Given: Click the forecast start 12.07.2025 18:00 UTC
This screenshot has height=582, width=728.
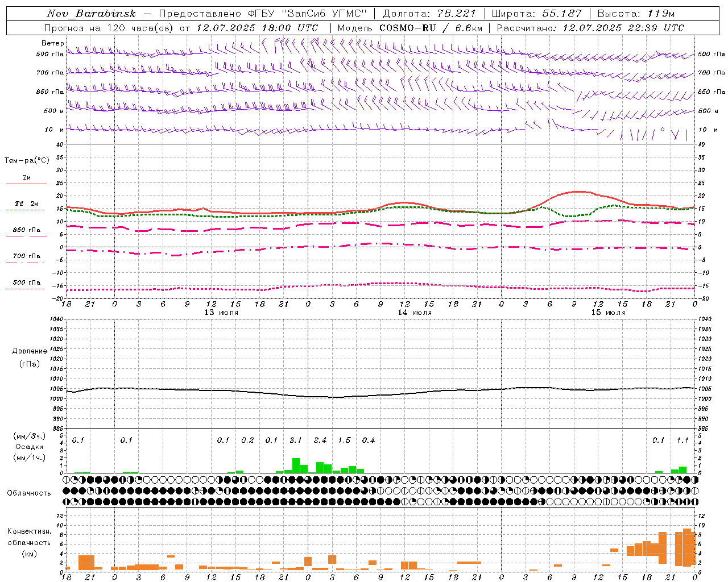Looking at the screenshot, I should [x=257, y=28].
